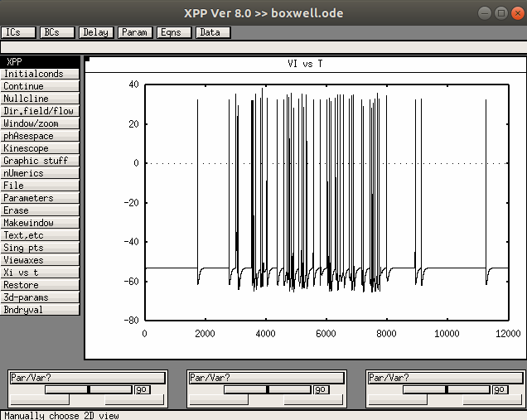The height and width of the screenshot is (420, 527).
Task: Open the nUmerics menu
Action: pyautogui.click(x=40, y=173)
